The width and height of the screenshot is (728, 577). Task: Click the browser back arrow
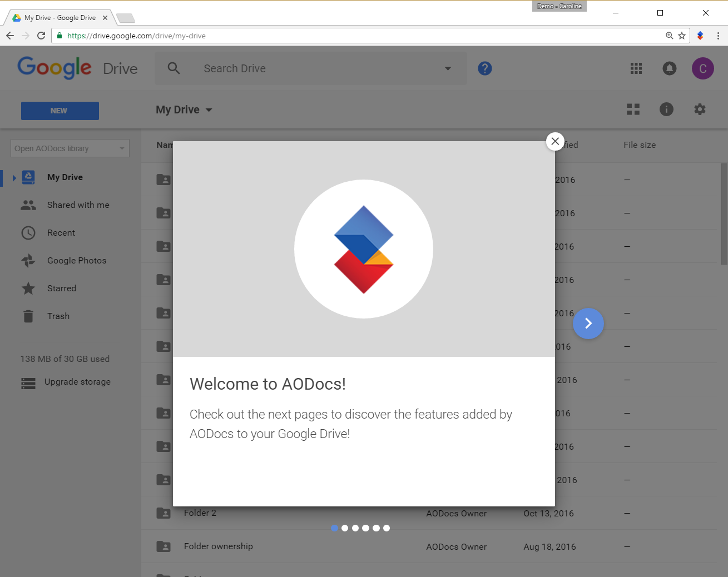[x=10, y=36]
